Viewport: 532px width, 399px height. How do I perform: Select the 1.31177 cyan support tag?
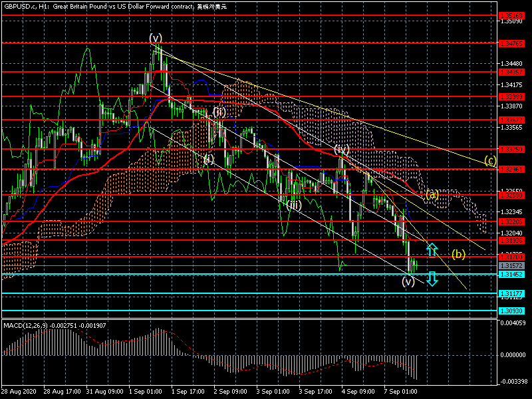(511, 293)
